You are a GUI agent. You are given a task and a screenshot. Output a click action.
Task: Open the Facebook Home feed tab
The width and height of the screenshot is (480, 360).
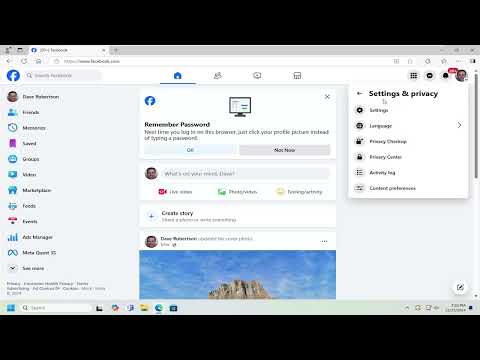click(x=178, y=76)
